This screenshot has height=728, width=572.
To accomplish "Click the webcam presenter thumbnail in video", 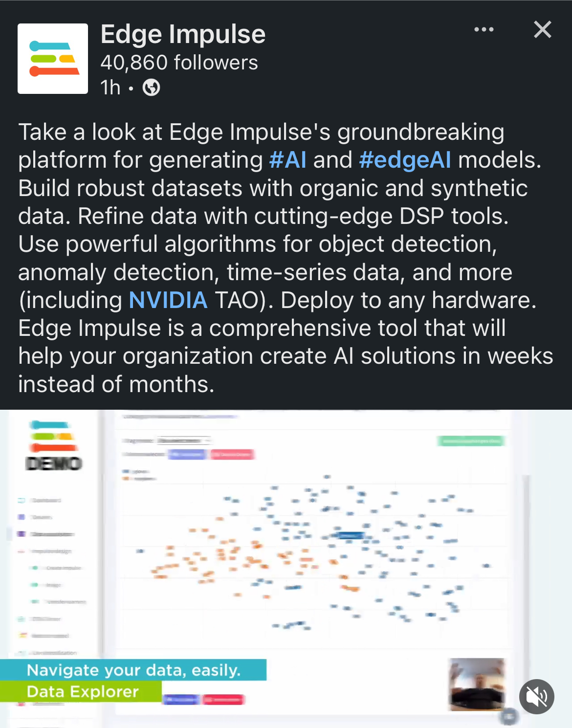I will click(x=477, y=684).
